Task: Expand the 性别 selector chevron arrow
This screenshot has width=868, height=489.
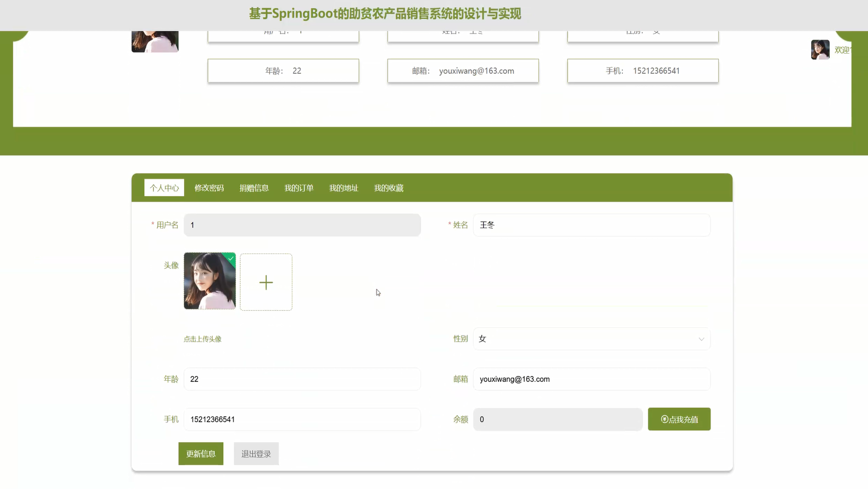Action: (701, 339)
